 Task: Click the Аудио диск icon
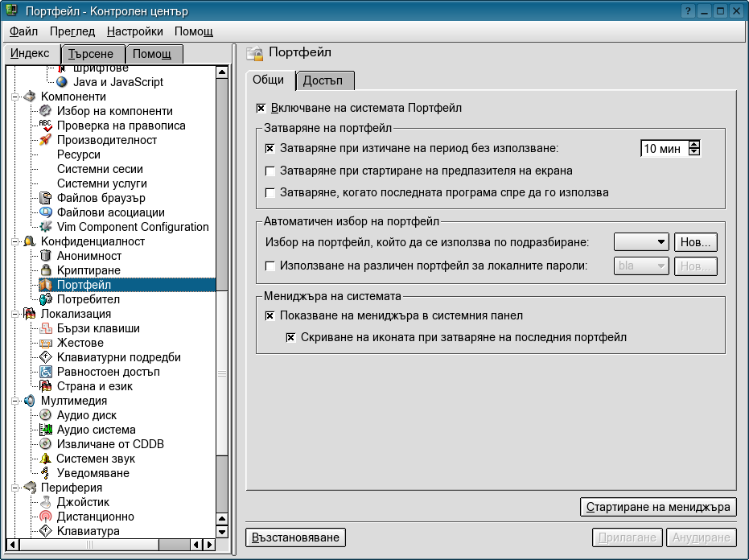[46, 415]
